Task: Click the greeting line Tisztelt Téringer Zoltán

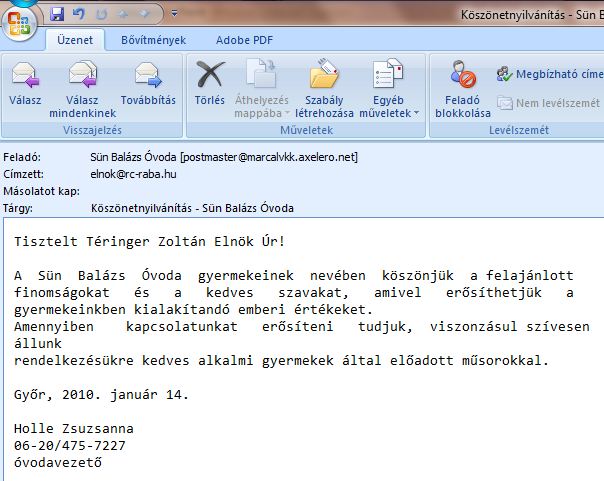Action: point(149,241)
